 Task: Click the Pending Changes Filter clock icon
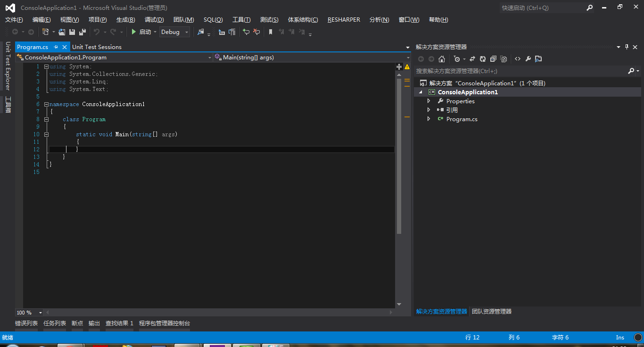[456, 59]
